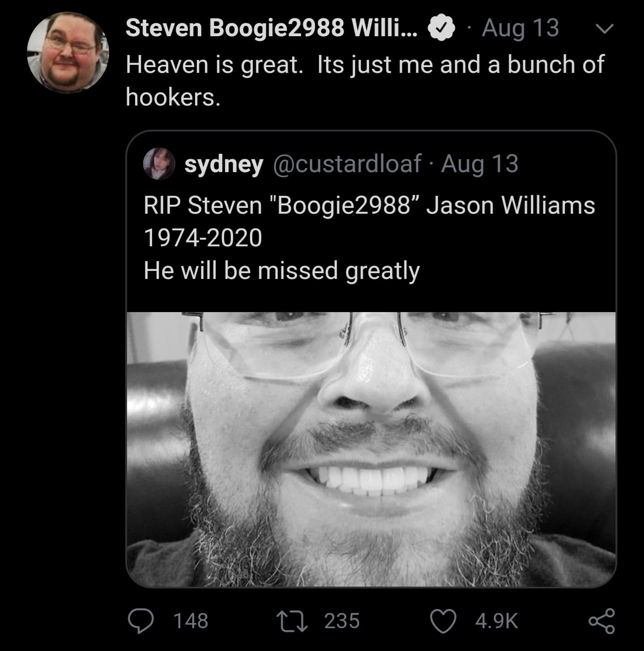Like the tweet with the heart icon
Viewport: 644px width, 651px height.
[x=443, y=621]
